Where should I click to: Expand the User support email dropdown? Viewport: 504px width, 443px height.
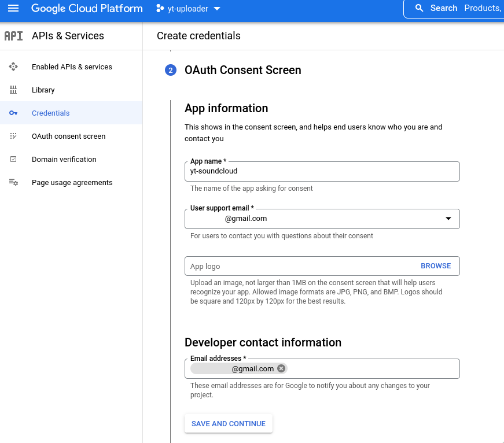322,219
